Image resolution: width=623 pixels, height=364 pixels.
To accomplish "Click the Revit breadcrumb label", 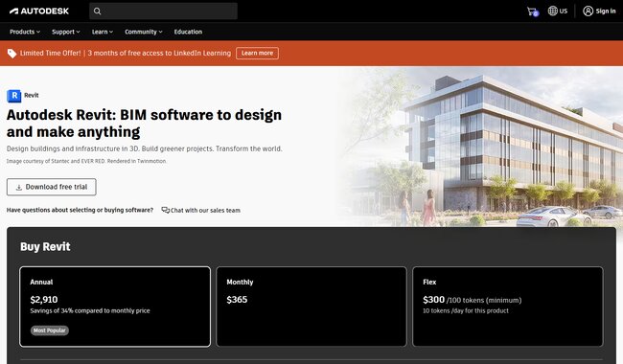I will click(32, 95).
